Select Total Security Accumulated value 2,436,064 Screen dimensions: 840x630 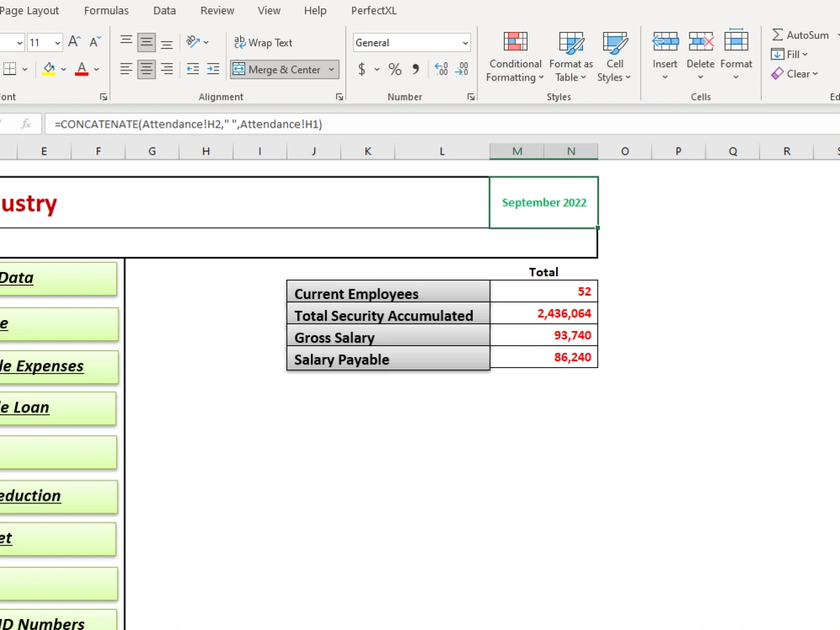pyautogui.click(x=543, y=313)
